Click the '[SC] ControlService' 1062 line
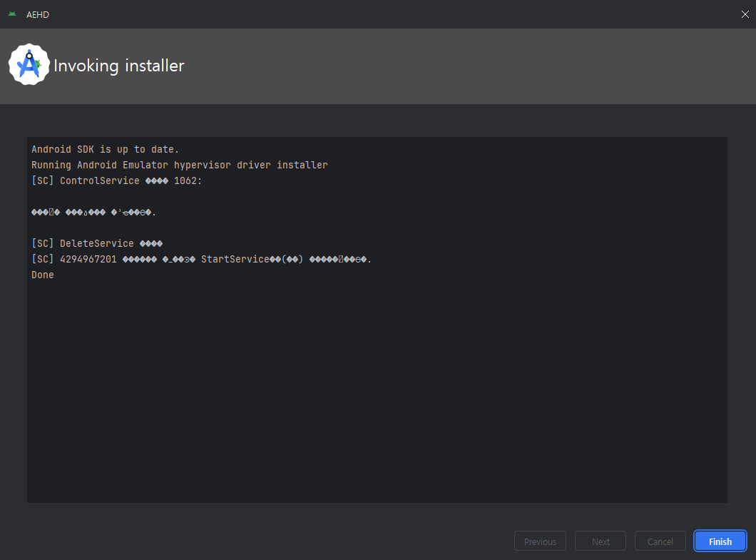 coord(117,181)
